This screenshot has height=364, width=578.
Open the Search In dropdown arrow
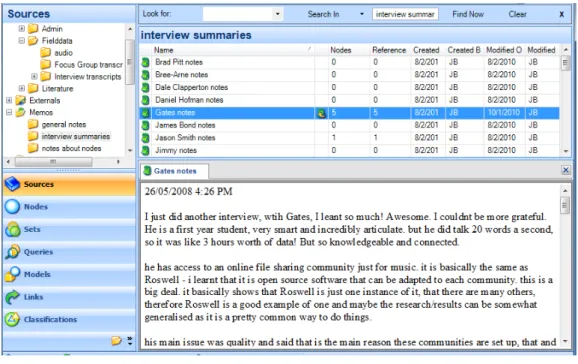click(362, 14)
